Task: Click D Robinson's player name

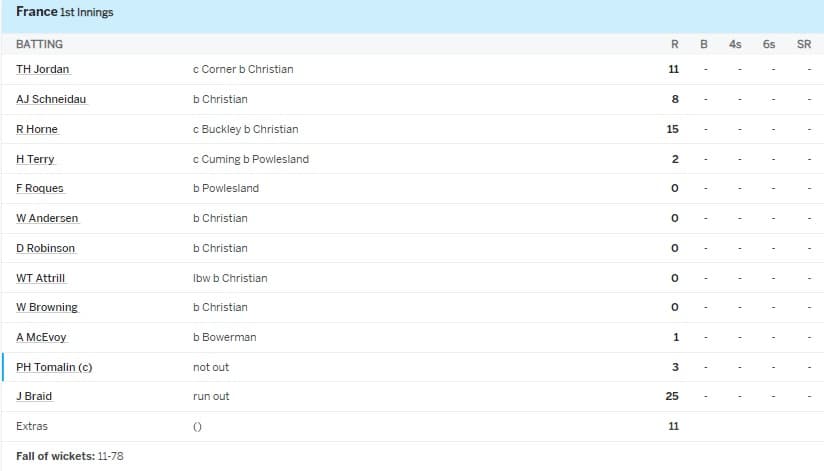Action: click(x=46, y=248)
